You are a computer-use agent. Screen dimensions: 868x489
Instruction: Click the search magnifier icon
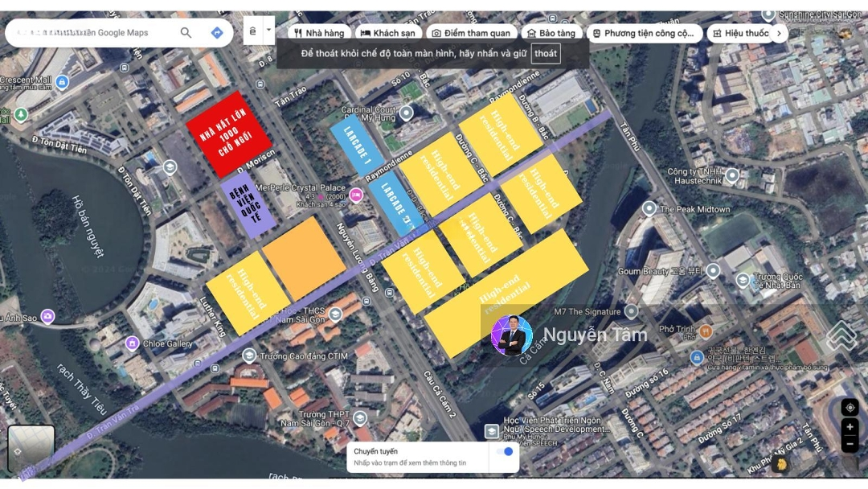point(186,33)
